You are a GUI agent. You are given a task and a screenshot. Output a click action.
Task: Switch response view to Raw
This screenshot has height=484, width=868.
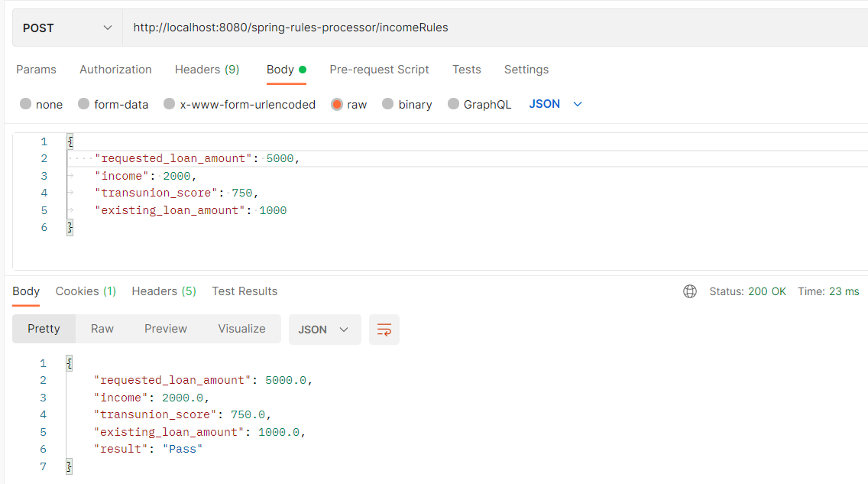click(102, 329)
